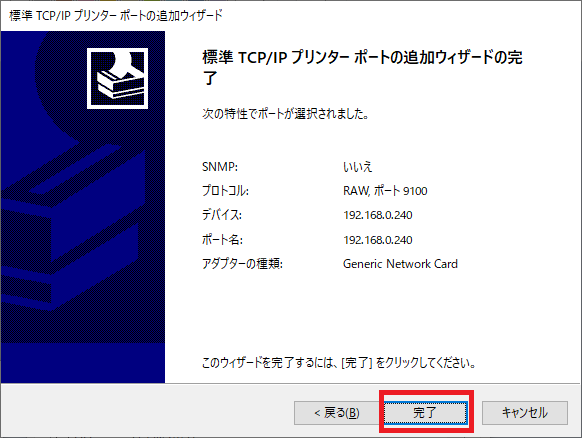The height and width of the screenshot is (438, 582).
Task: Click the printer icon in the wizard banner
Action: click(117, 78)
